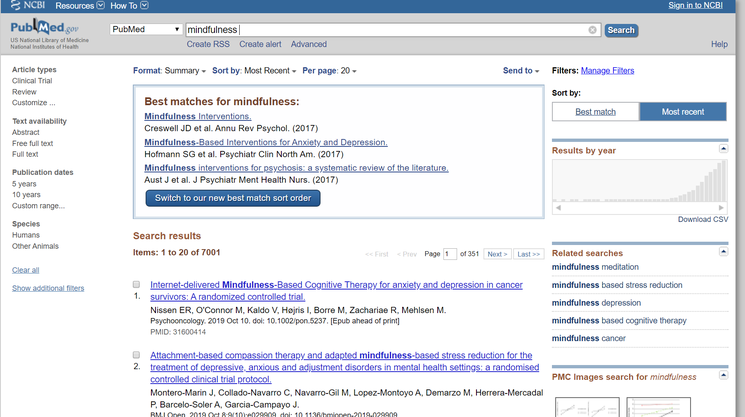Viewport: 745px width, 417px height.
Task: Open the Resources dropdown menu
Action: click(80, 6)
